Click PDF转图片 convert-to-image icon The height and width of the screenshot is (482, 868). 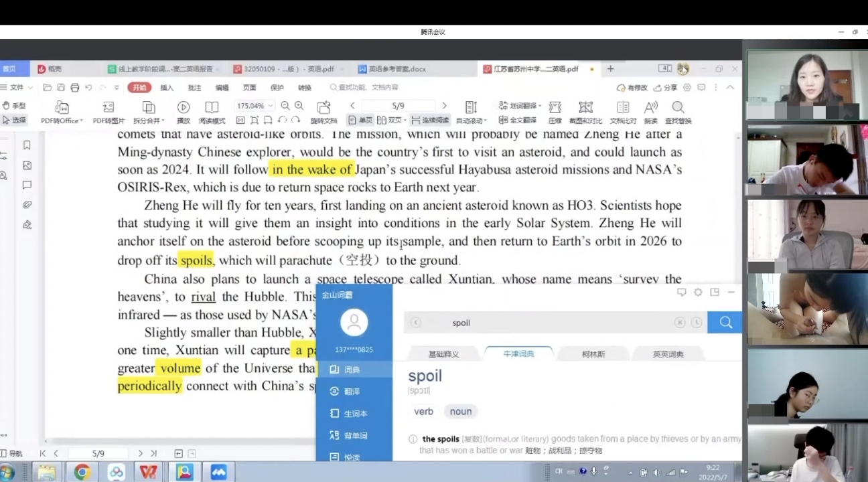click(108, 107)
